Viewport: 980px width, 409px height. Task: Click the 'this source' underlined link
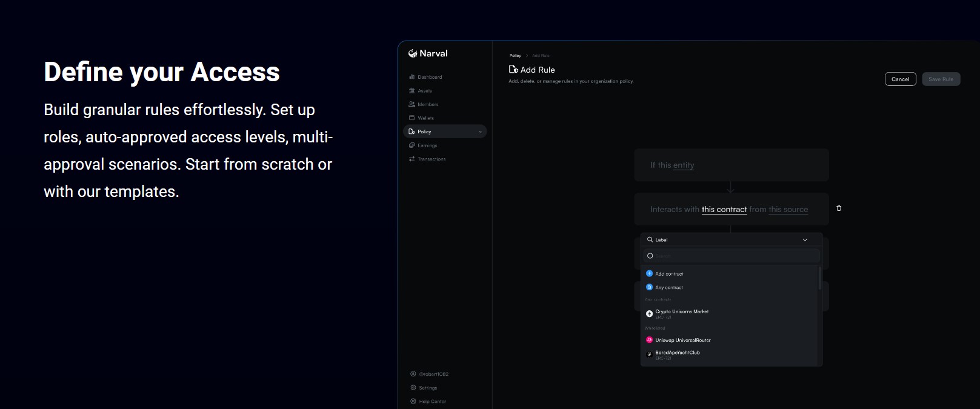tap(788, 210)
